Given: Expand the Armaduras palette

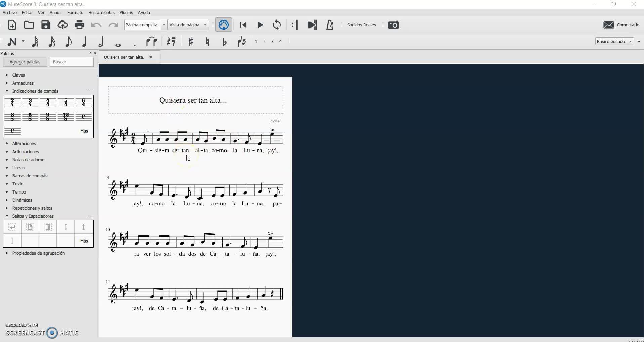Looking at the screenshot, I should [x=7, y=83].
